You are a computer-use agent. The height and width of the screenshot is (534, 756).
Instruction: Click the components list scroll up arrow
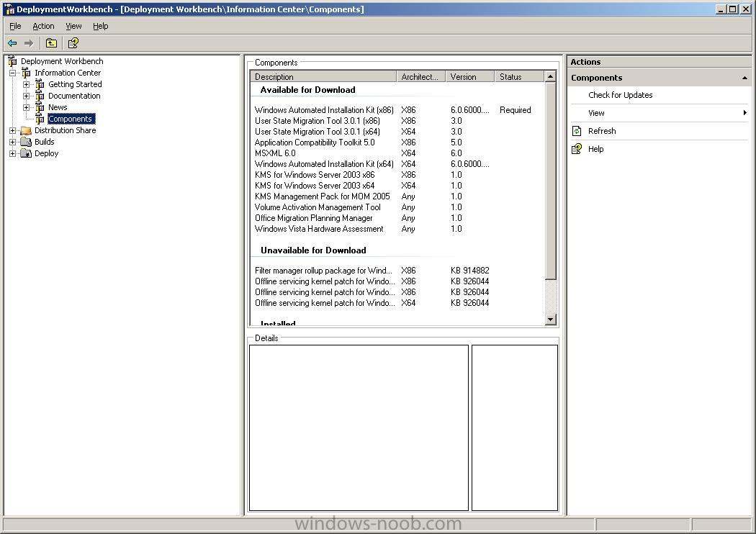point(551,76)
